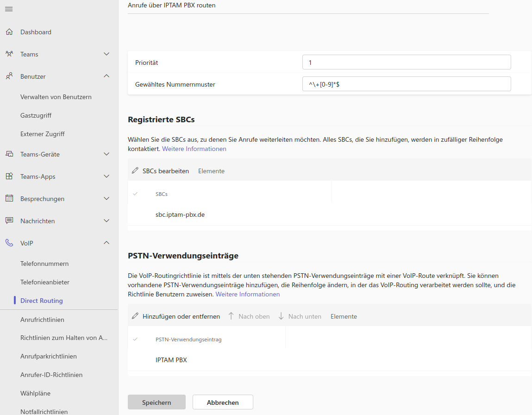Click the Teams group icon
Screen dimensions: 532x415
(x=9, y=54)
